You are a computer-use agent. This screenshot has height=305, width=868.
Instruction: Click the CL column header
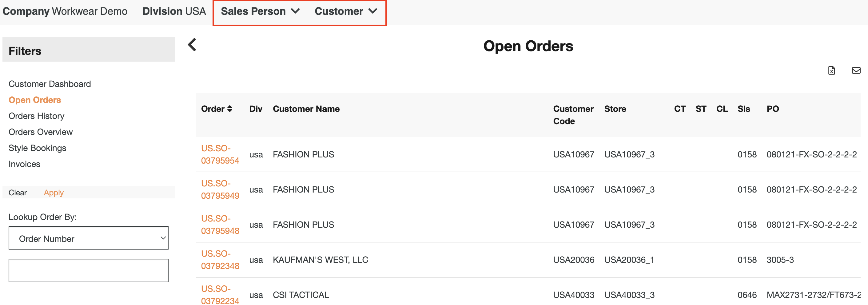click(722, 109)
